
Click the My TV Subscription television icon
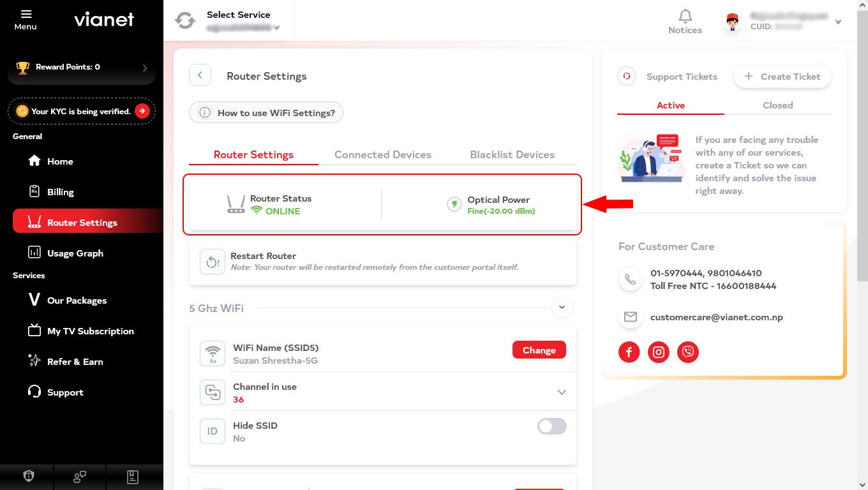tap(34, 330)
